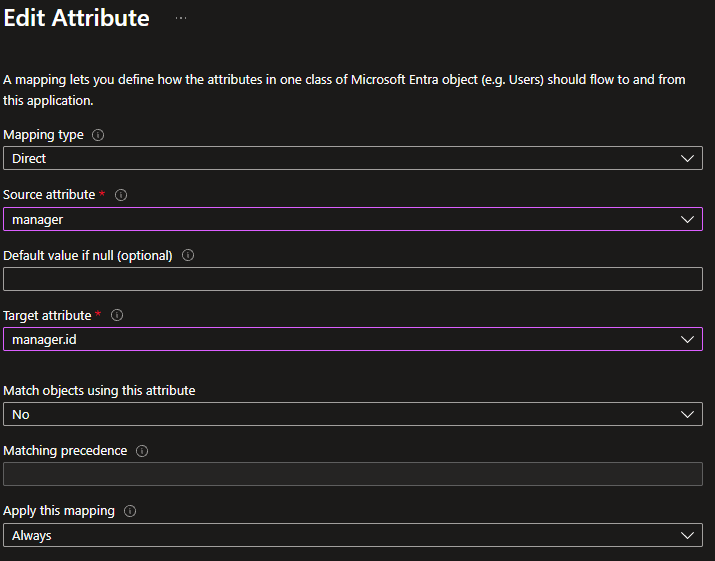Click the info icon for Apply this mapping
715x561 pixels.
130,511
